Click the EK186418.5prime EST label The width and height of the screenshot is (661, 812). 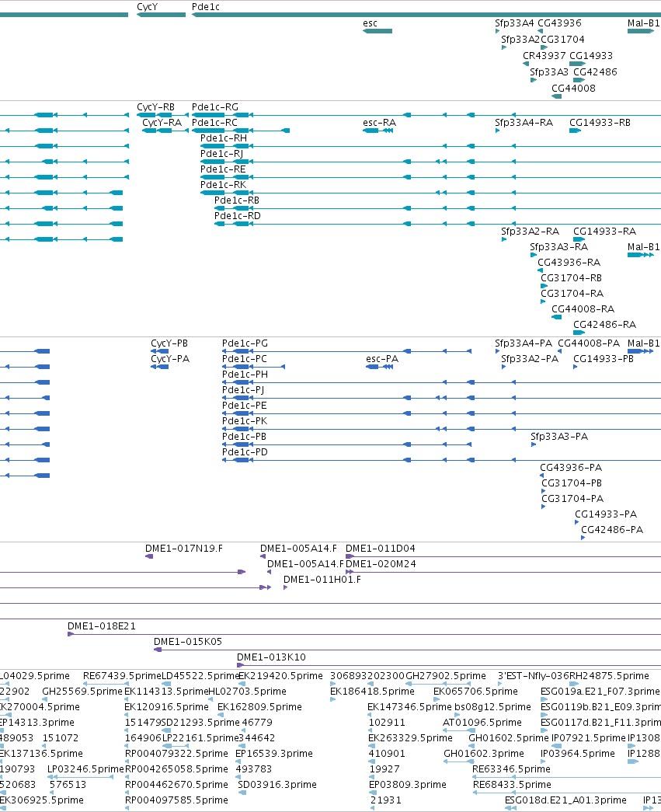372,691
